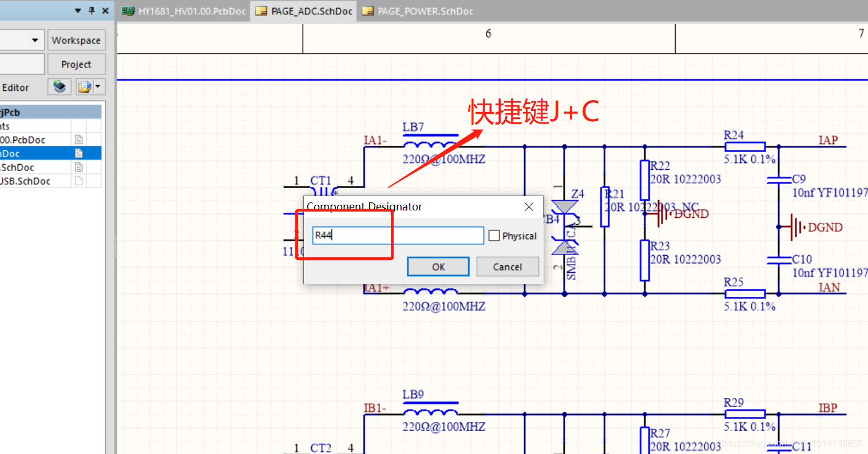This screenshot has height=454, width=868.
Task: Close the Projects panel with X icon
Action: [105, 10]
